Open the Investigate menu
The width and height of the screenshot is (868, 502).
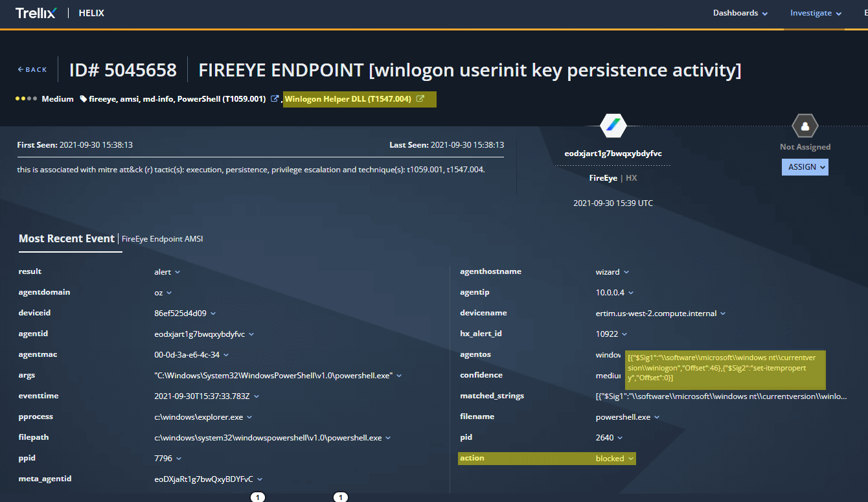tap(816, 13)
